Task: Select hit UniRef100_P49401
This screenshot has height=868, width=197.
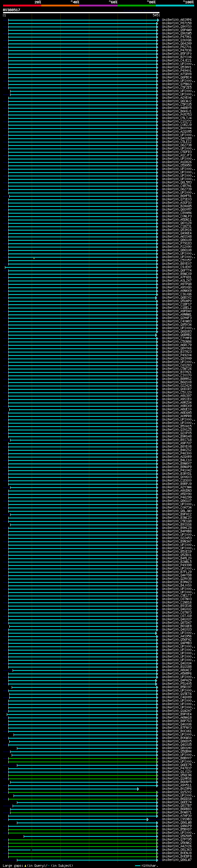Action: click(177, 71)
